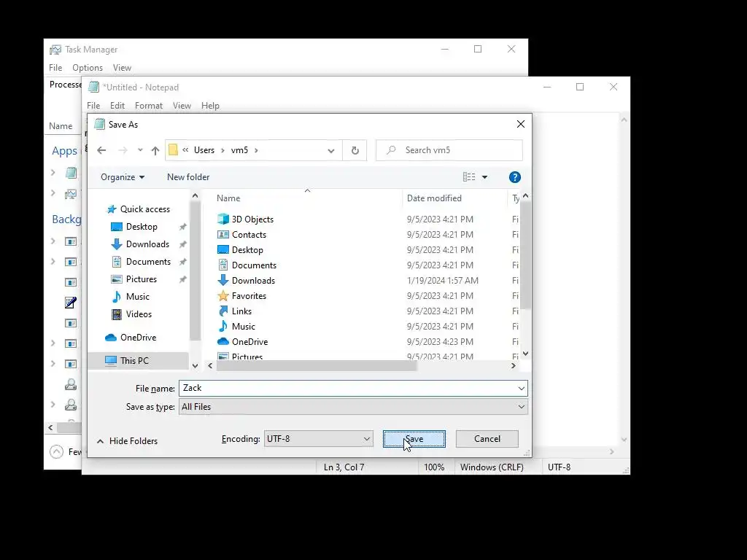Click the breadcrumb overflow chevrons
Image resolution: width=747 pixels, height=560 pixels.
(185, 150)
